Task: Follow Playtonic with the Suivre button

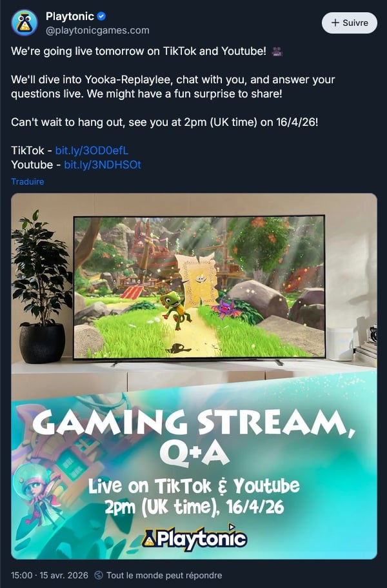Action: (349, 23)
